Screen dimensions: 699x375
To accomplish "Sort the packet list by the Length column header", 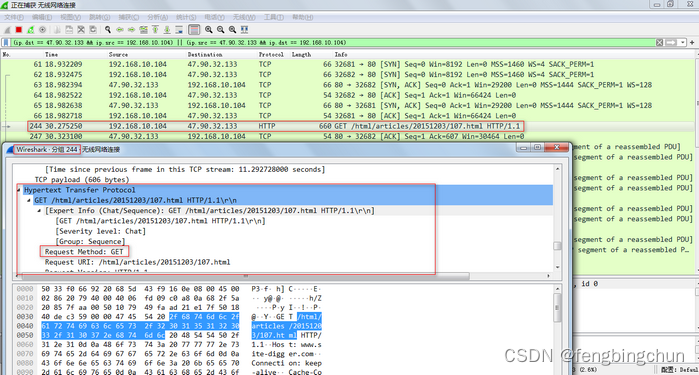I will click(301, 54).
